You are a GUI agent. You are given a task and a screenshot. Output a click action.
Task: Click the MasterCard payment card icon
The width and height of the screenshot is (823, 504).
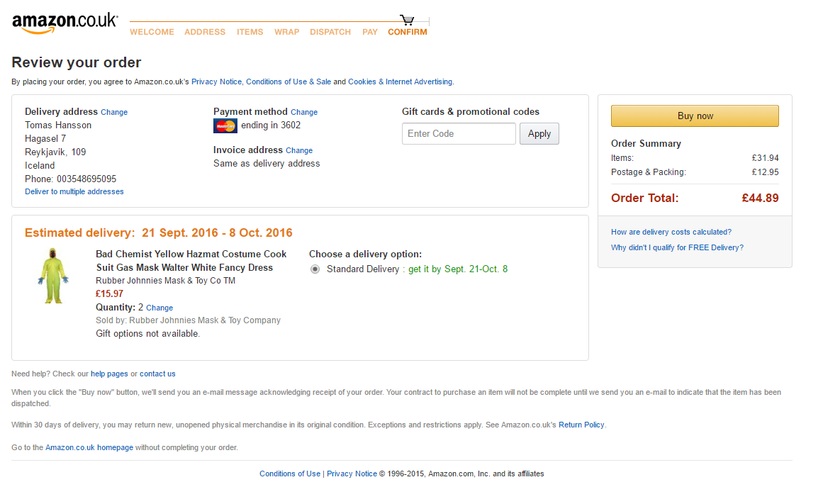(225, 126)
